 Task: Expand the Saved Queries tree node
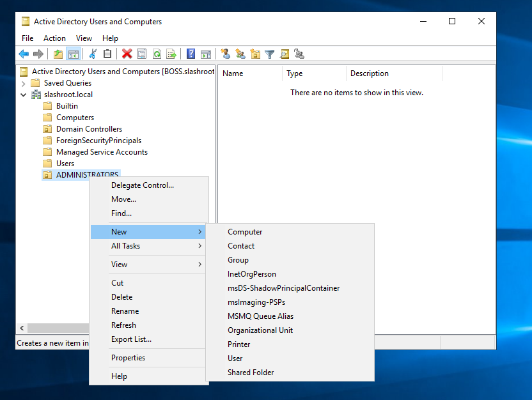tap(24, 83)
